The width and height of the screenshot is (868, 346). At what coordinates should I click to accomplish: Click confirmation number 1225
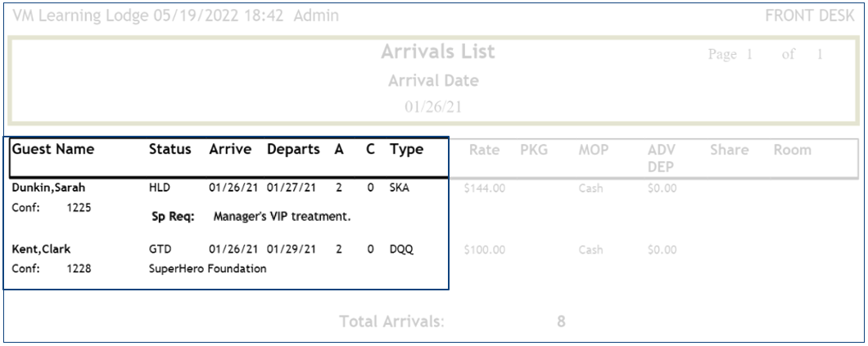(79, 207)
